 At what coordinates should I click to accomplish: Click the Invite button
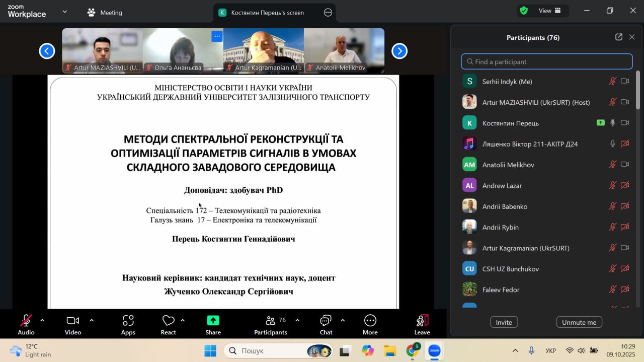(504, 322)
